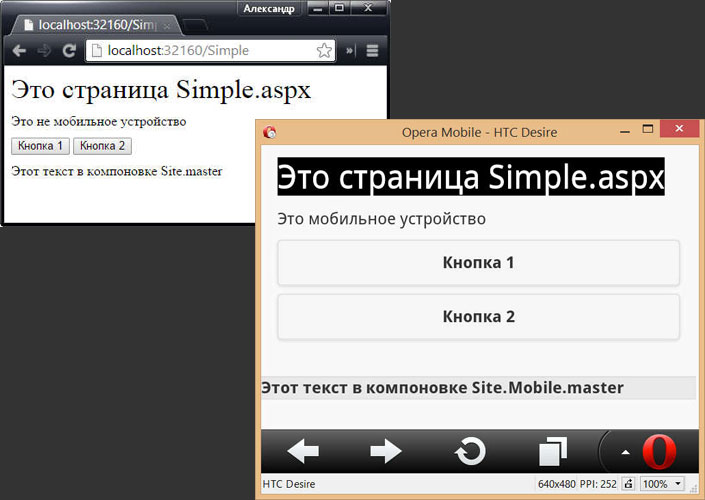The image size is (705, 500).
Task: Click Chrome's forward navigation arrow
Action: (x=44, y=51)
